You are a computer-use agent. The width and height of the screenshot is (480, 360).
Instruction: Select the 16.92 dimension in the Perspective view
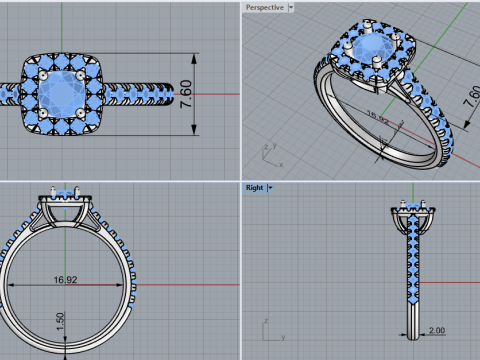(377, 117)
